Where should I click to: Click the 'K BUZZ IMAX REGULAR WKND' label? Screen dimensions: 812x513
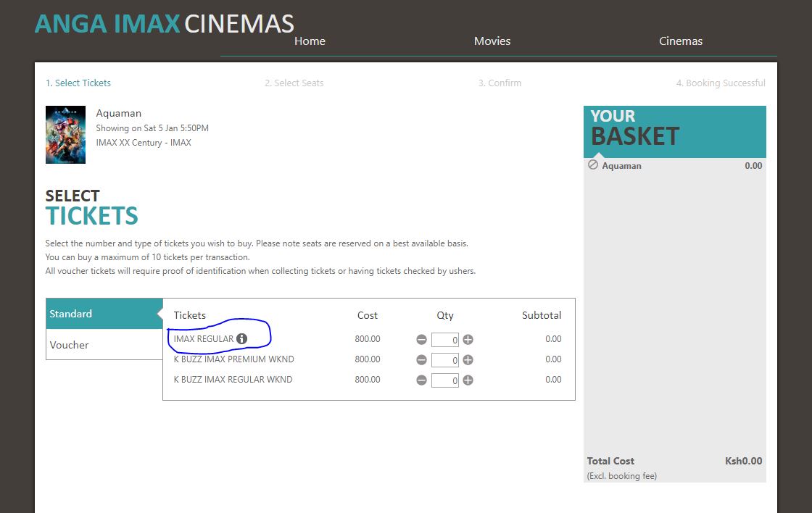pos(233,380)
